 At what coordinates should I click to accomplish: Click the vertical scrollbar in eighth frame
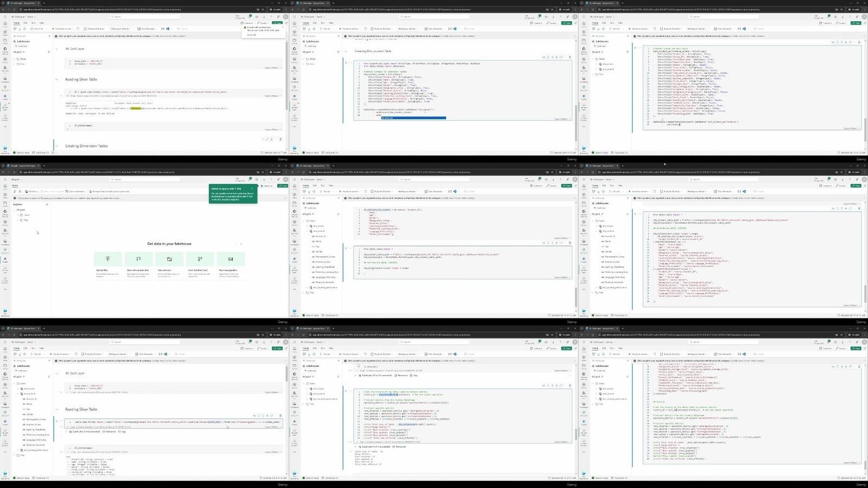point(577,435)
